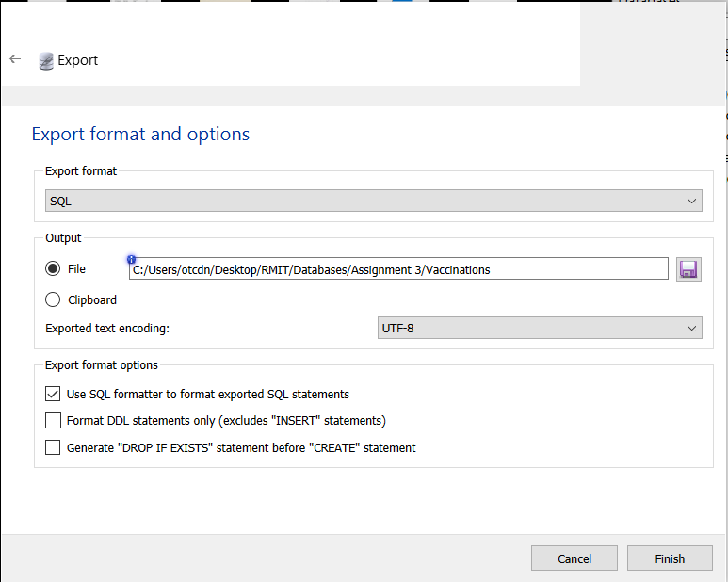Open file browser via purple floppy disk icon
The width and height of the screenshot is (728, 582).
click(x=688, y=269)
